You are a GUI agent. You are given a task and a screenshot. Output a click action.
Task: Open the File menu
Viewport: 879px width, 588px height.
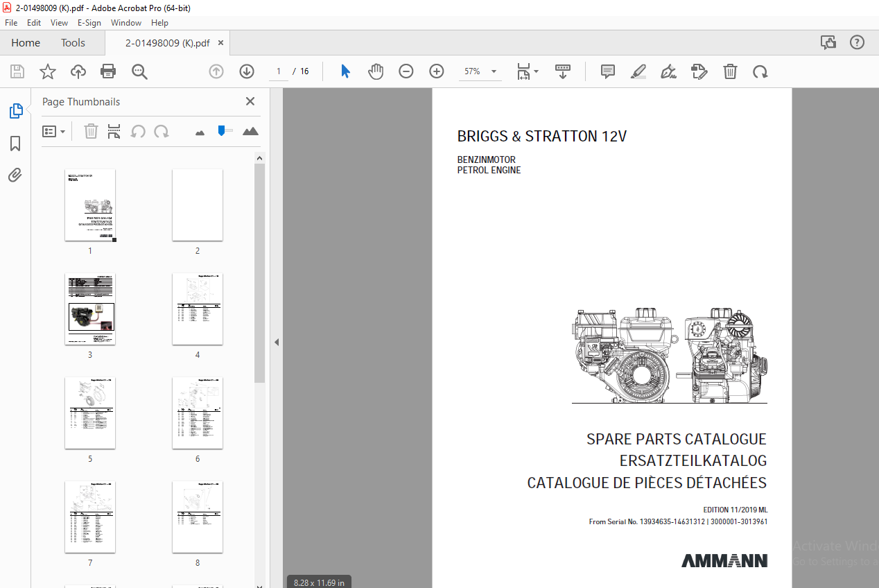pyautogui.click(x=11, y=23)
